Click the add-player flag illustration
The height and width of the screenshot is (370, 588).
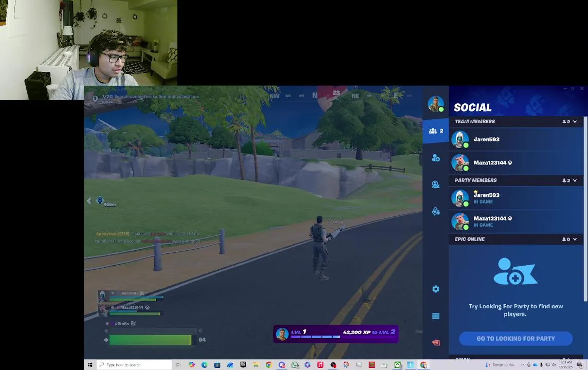(x=515, y=271)
